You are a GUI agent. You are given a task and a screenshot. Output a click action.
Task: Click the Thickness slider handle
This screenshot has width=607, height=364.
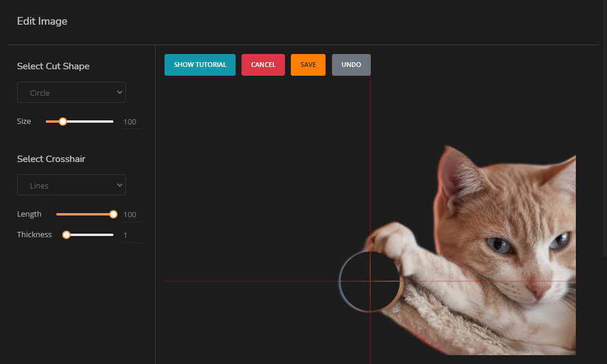click(x=66, y=235)
